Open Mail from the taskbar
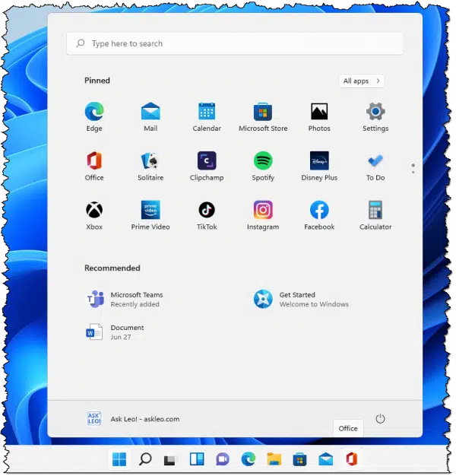 point(325,459)
